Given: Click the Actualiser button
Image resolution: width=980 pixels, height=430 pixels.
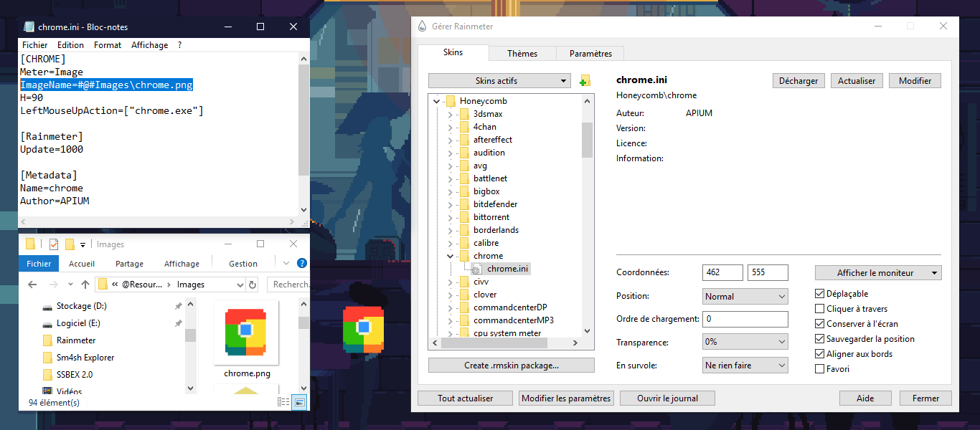Looking at the screenshot, I should 857,81.
